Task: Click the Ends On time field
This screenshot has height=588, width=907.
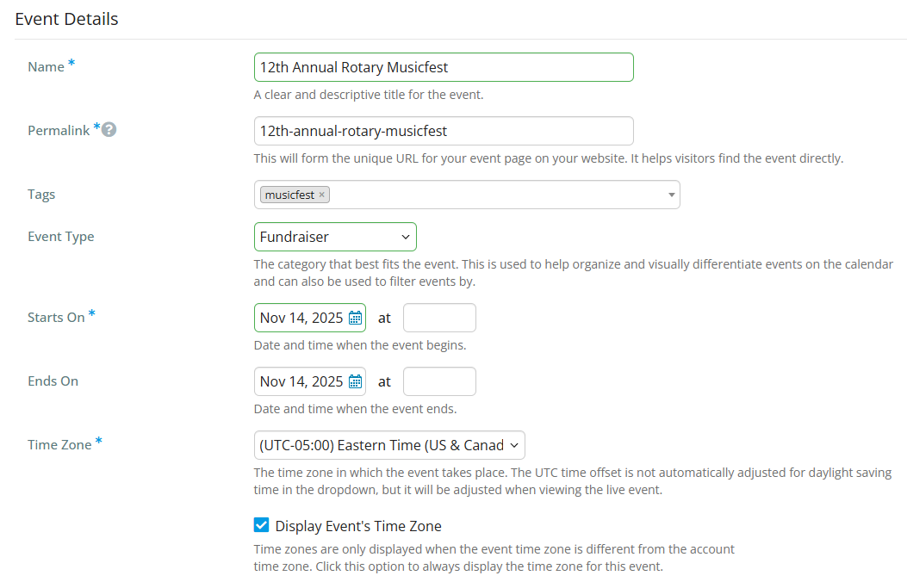Action: 439,381
